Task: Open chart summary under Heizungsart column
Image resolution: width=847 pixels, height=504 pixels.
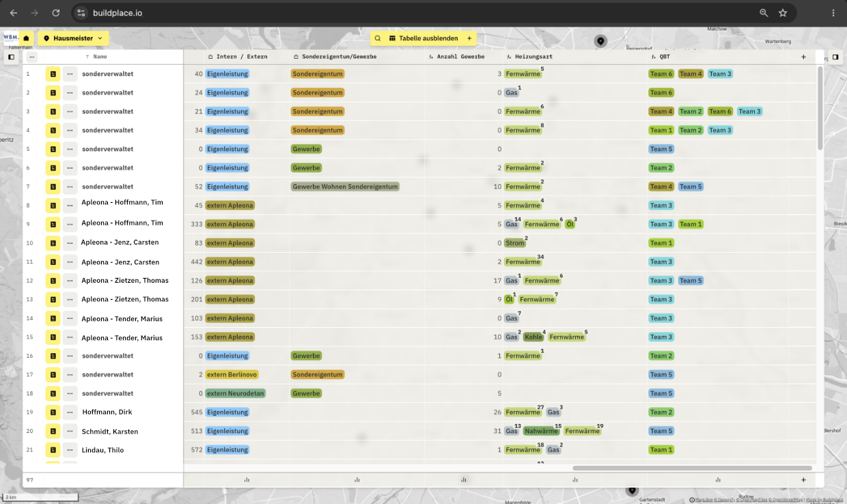Action: click(574, 480)
